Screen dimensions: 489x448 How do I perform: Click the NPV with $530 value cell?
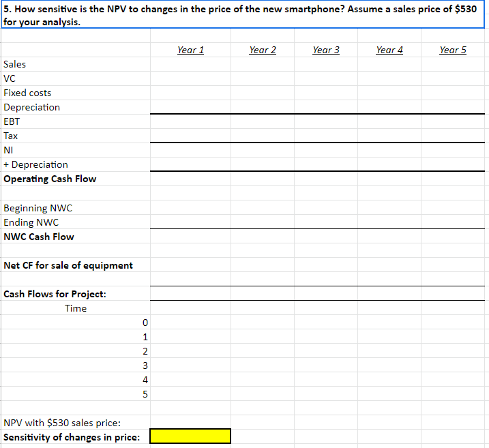[190, 422]
